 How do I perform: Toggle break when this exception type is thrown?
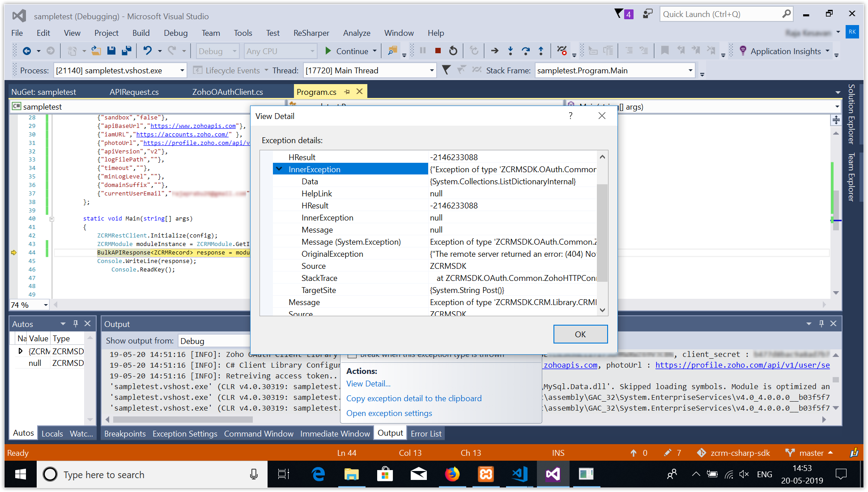coord(352,355)
